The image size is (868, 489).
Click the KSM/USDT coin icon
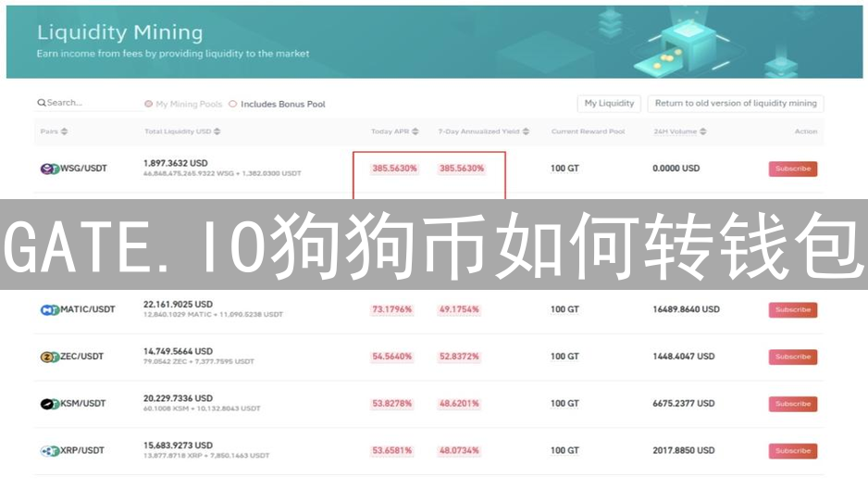(49, 404)
